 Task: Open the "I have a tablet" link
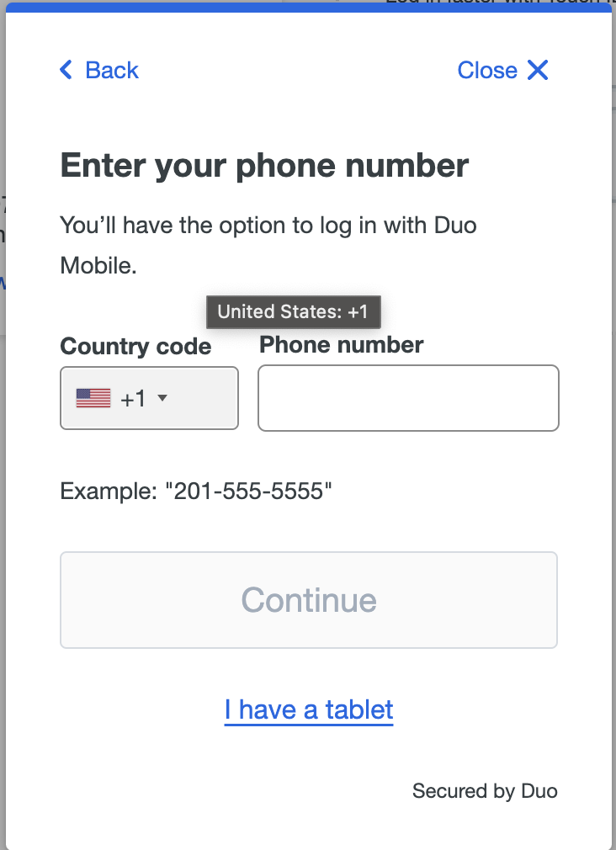pyautogui.click(x=309, y=709)
